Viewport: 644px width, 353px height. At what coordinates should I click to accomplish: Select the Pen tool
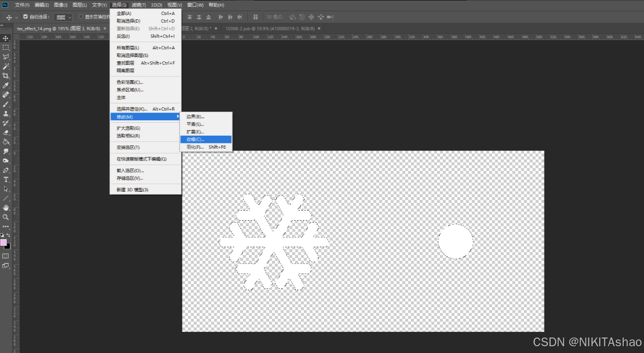tap(6, 170)
